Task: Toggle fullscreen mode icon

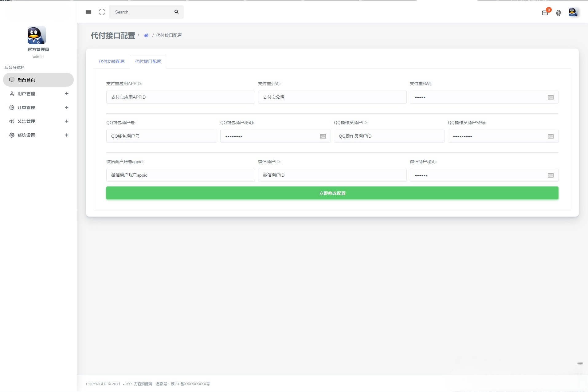Action: click(x=102, y=12)
